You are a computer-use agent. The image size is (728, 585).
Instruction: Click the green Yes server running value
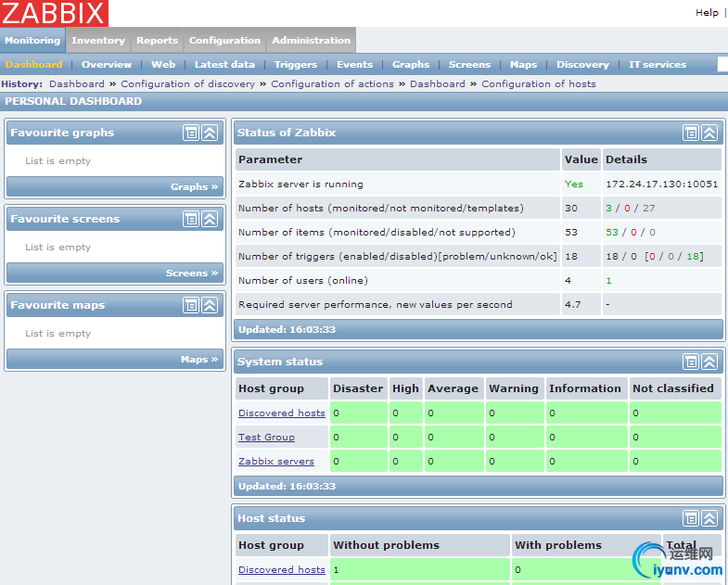(x=574, y=184)
